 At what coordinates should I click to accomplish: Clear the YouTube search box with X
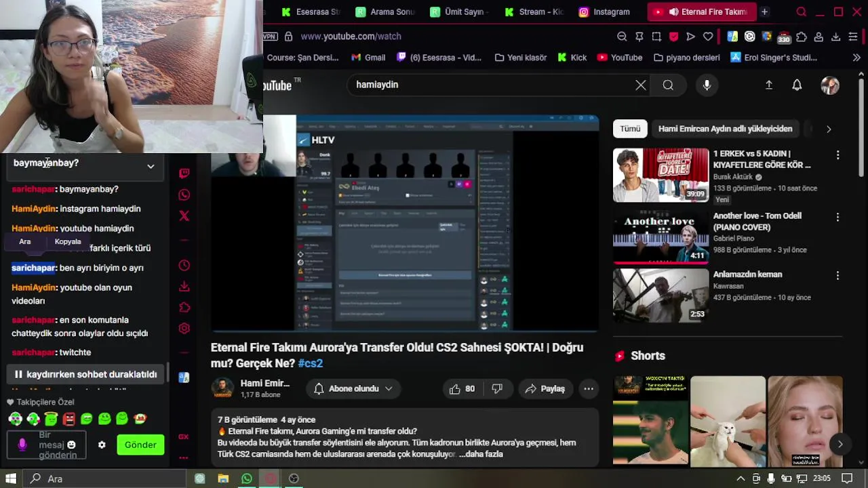(641, 85)
